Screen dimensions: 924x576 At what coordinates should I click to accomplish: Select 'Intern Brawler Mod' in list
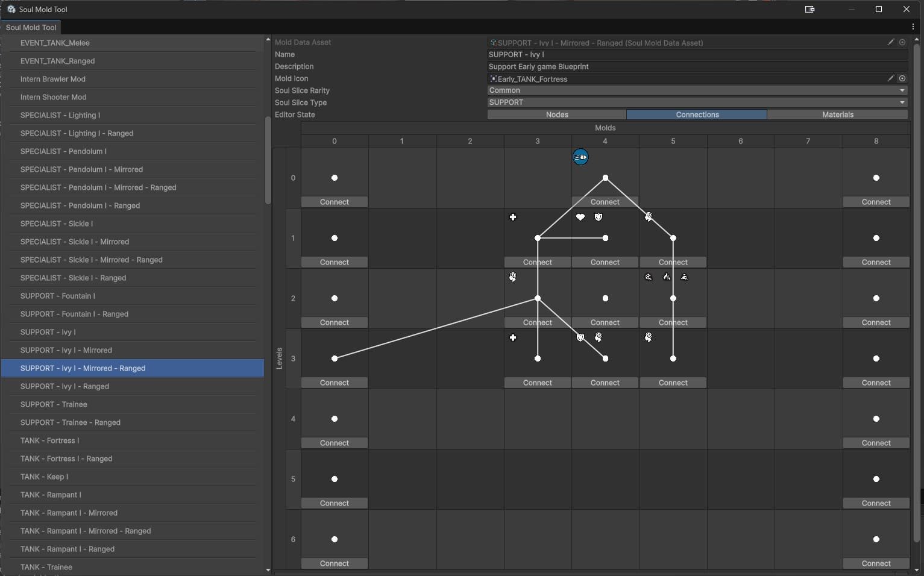click(133, 79)
